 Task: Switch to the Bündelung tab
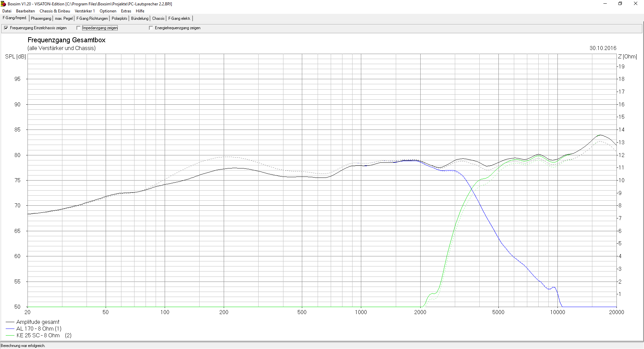[140, 18]
